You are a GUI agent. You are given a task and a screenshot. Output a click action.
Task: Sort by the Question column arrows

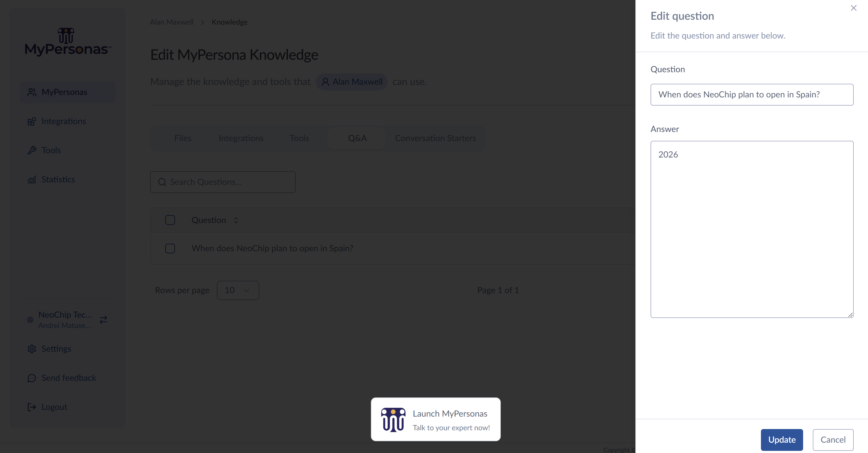236,220
